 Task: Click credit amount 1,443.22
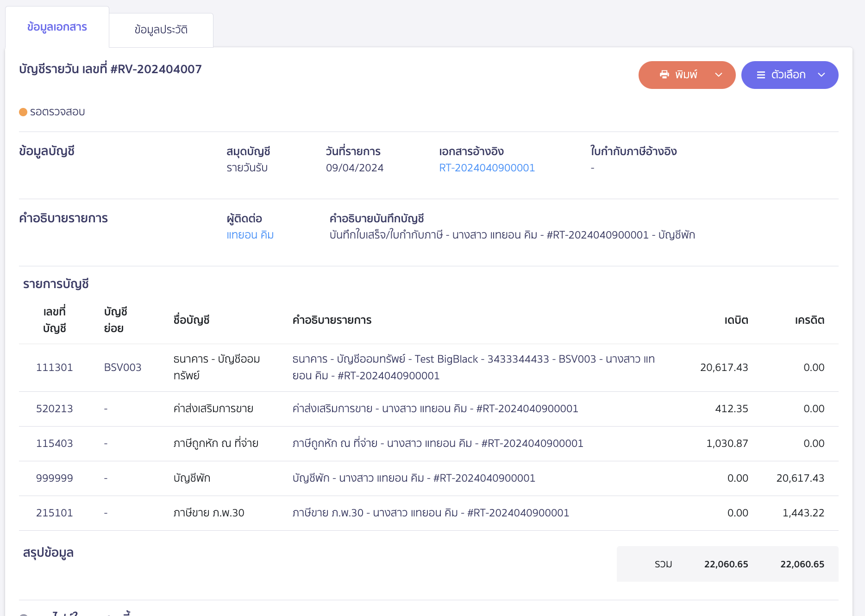click(803, 513)
